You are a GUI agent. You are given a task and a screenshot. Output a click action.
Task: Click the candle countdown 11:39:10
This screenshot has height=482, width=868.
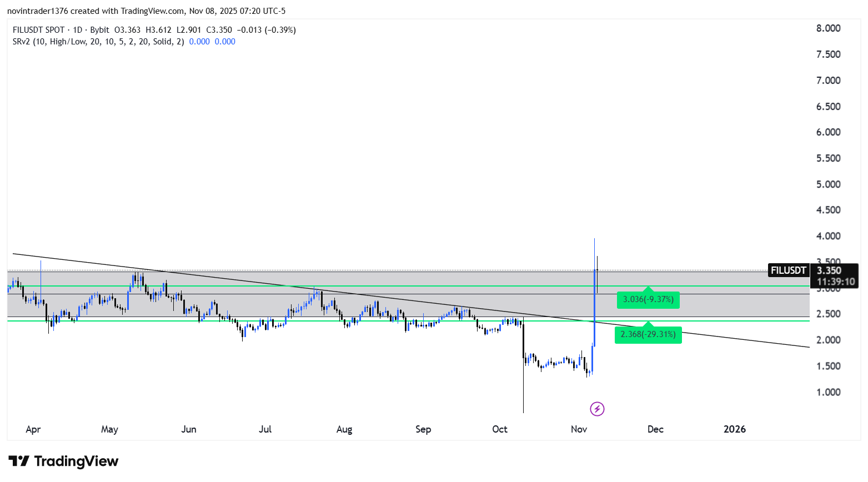click(835, 282)
